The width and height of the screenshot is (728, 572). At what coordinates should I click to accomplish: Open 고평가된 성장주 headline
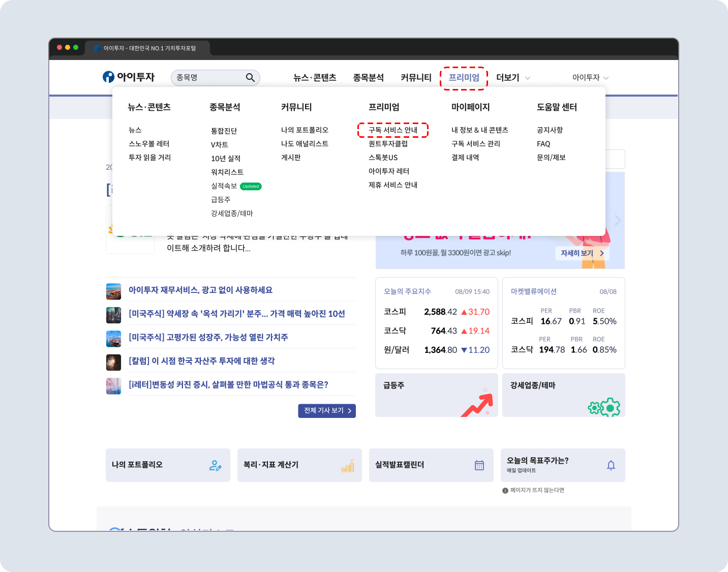point(208,338)
